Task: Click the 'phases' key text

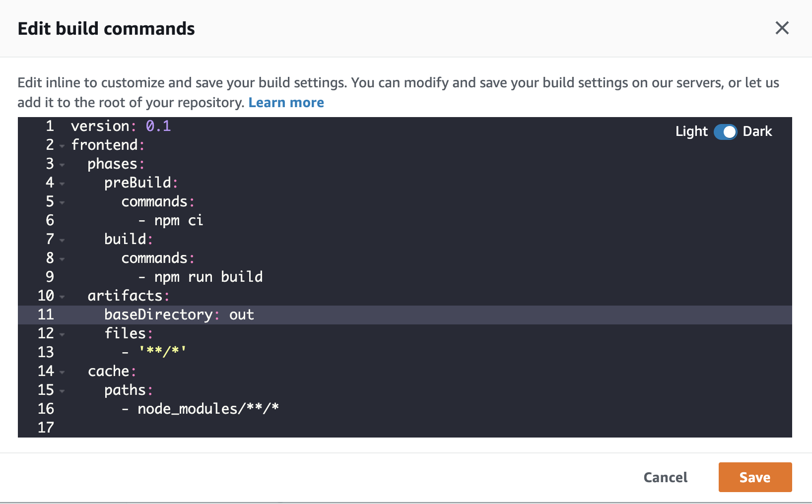Action: 112,164
